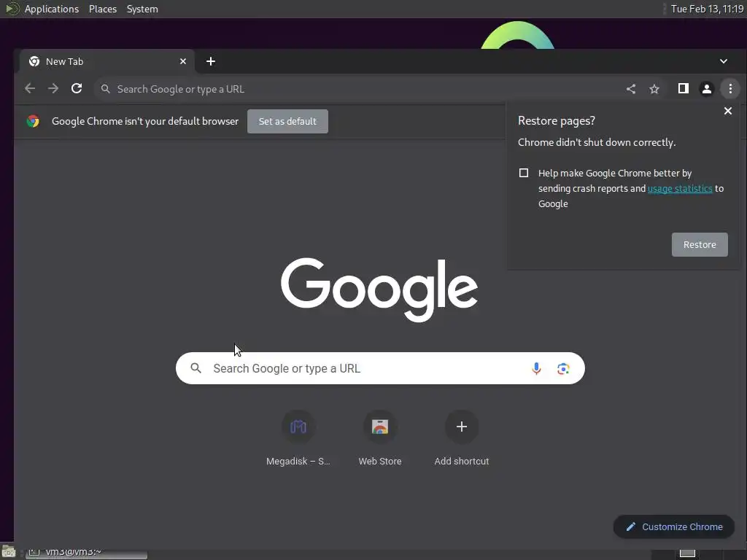Viewport: 747px width, 560px height.
Task: Search by image with Google Lens icon
Action: [x=563, y=368]
